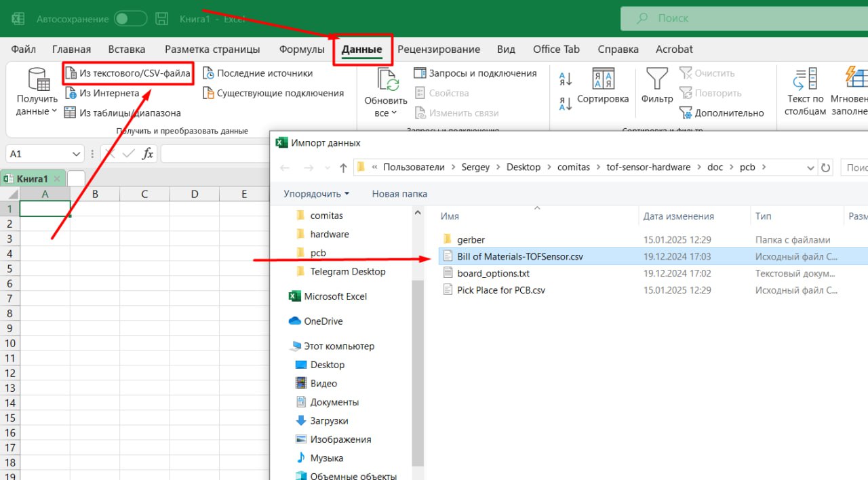Image resolution: width=868 pixels, height=480 pixels.
Task: Select Загрузки folder in navigation tree
Action: pos(329,421)
